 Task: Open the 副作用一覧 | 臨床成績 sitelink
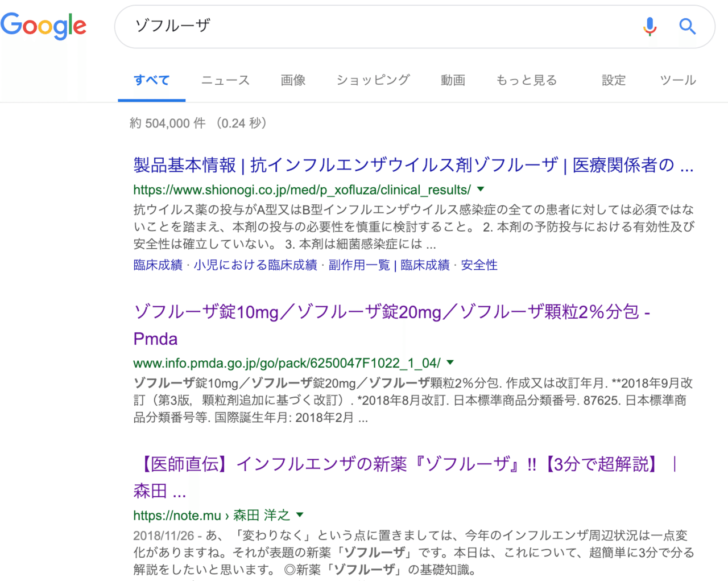coord(389,265)
